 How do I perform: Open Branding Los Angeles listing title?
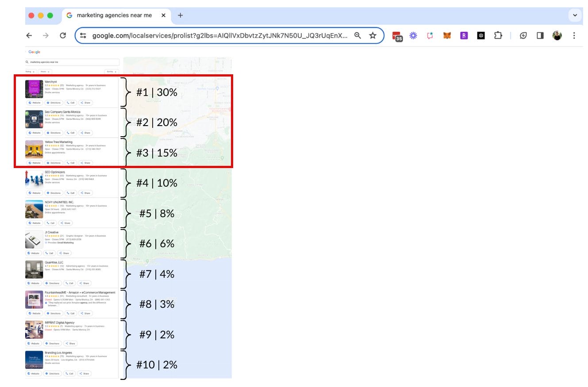click(x=58, y=353)
